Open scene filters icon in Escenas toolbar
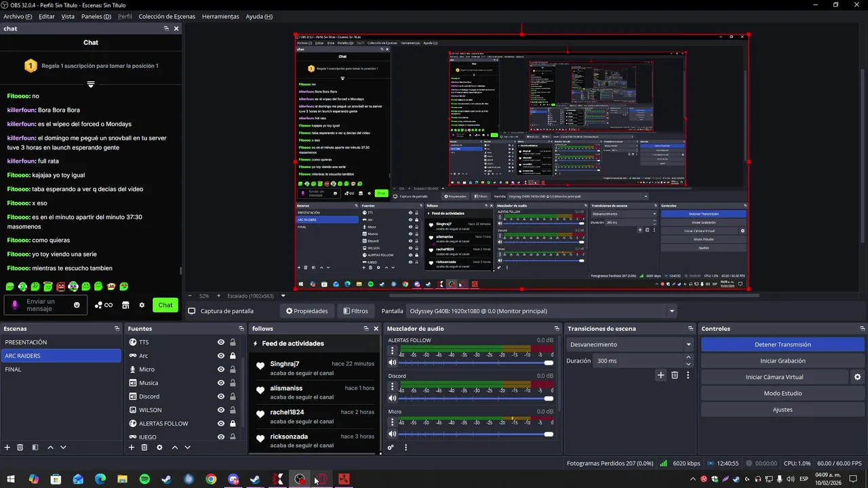Viewport: 868px width, 488px height. coord(35,447)
